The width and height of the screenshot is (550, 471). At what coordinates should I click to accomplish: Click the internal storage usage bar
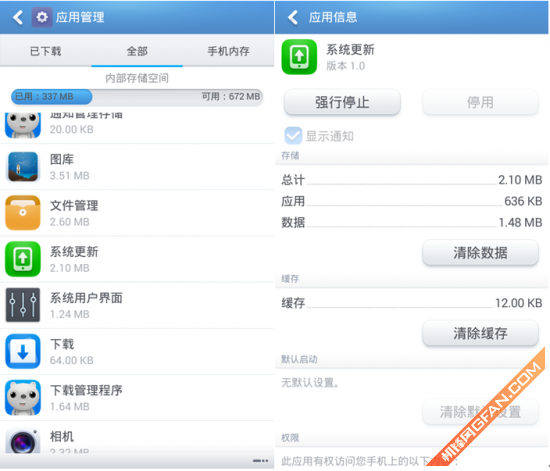coord(137,97)
